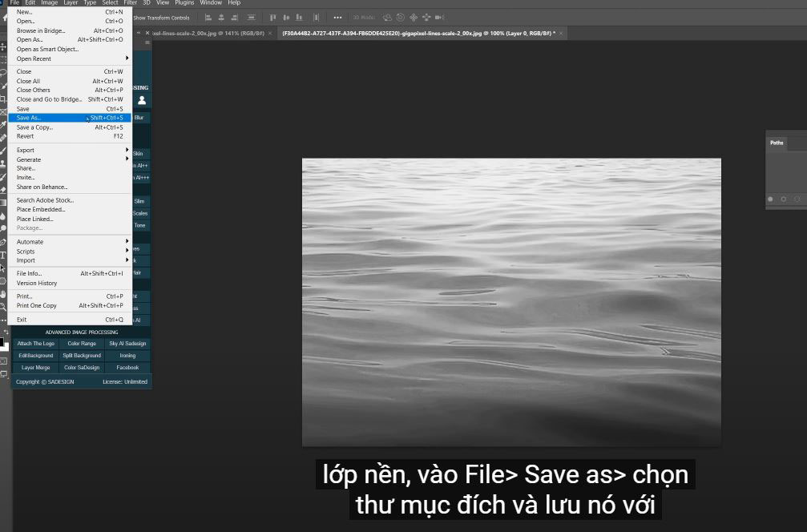Select the 3D roll mode icon
This screenshot has width=807, height=532.
[401, 18]
